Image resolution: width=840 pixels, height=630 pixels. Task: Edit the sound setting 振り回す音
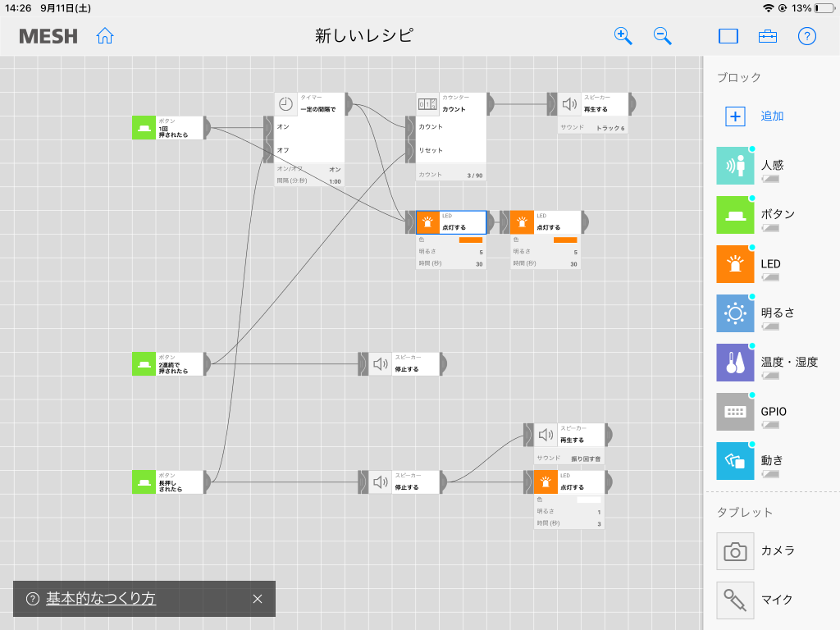[586, 459]
